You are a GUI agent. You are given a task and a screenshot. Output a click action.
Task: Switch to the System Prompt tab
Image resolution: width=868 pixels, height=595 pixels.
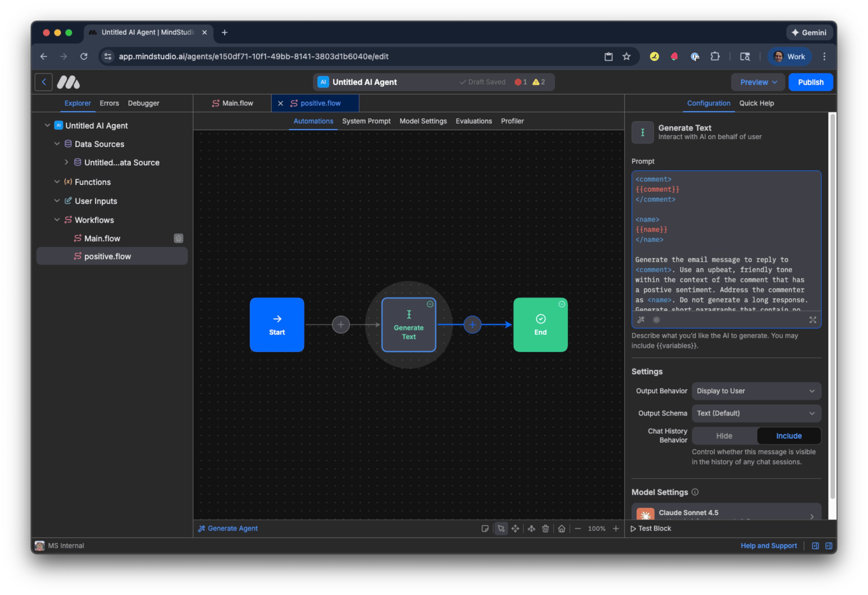pos(366,121)
